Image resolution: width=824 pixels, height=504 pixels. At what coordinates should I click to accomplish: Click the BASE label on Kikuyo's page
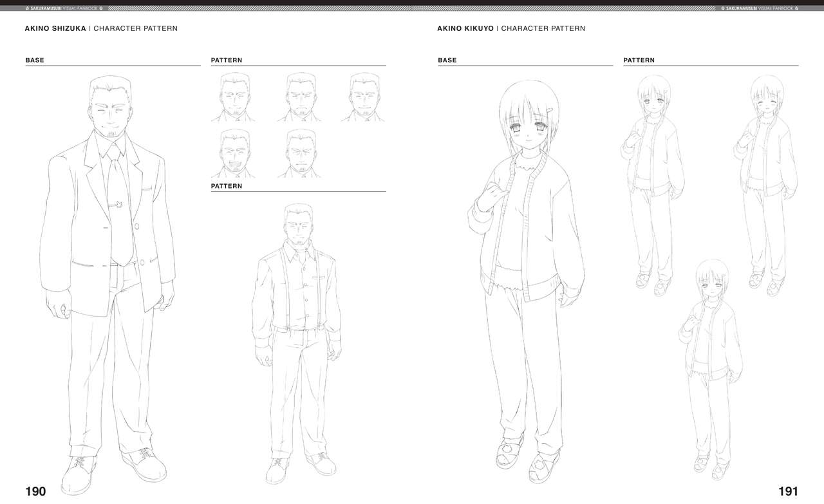(447, 60)
